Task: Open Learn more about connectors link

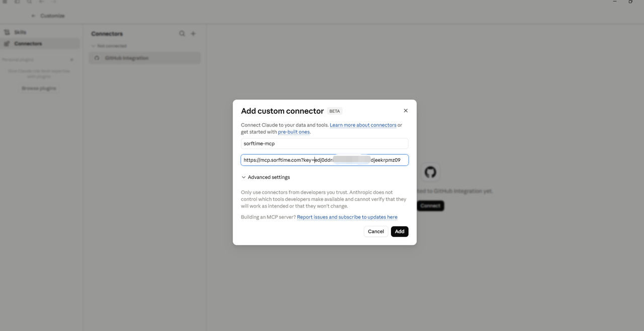Action: coord(363,125)
